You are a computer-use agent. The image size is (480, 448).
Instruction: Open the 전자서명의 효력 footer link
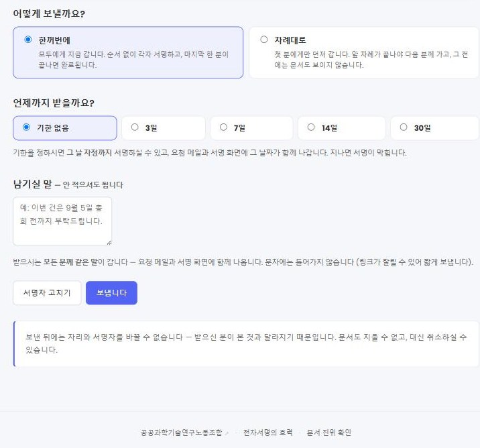(x=268, y=433)
